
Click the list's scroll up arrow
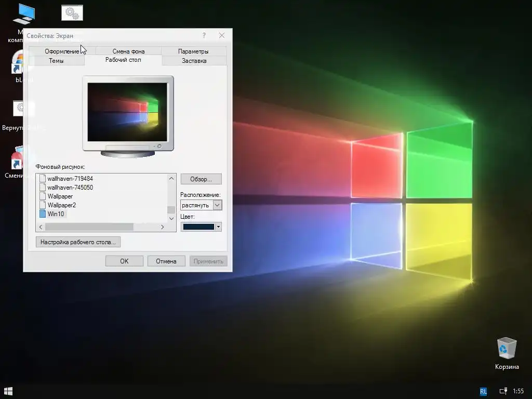171,179
